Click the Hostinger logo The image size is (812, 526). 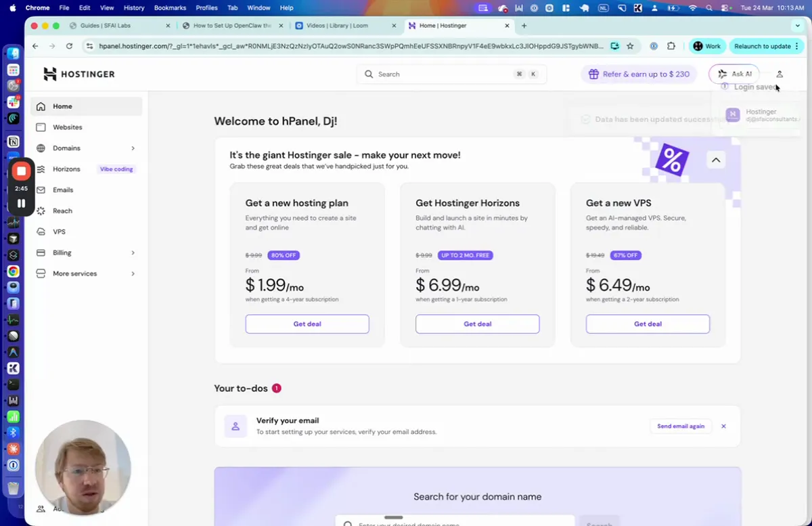point(78,74)
